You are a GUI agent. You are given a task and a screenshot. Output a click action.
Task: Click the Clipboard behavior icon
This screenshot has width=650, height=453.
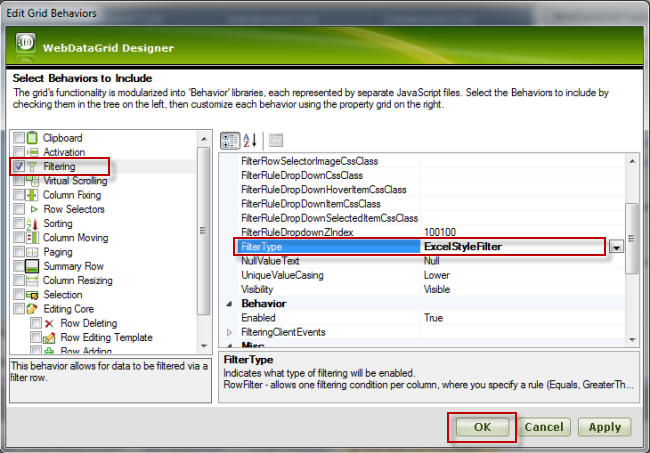33,138
